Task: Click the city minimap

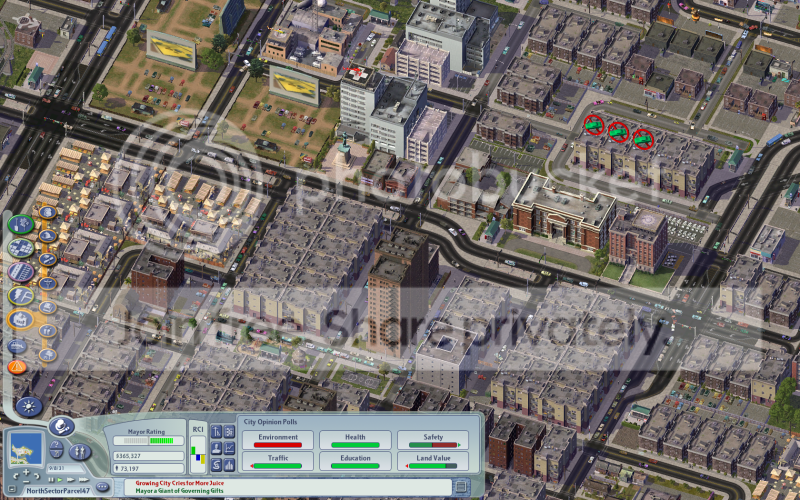Action: [x=26, y=449]
